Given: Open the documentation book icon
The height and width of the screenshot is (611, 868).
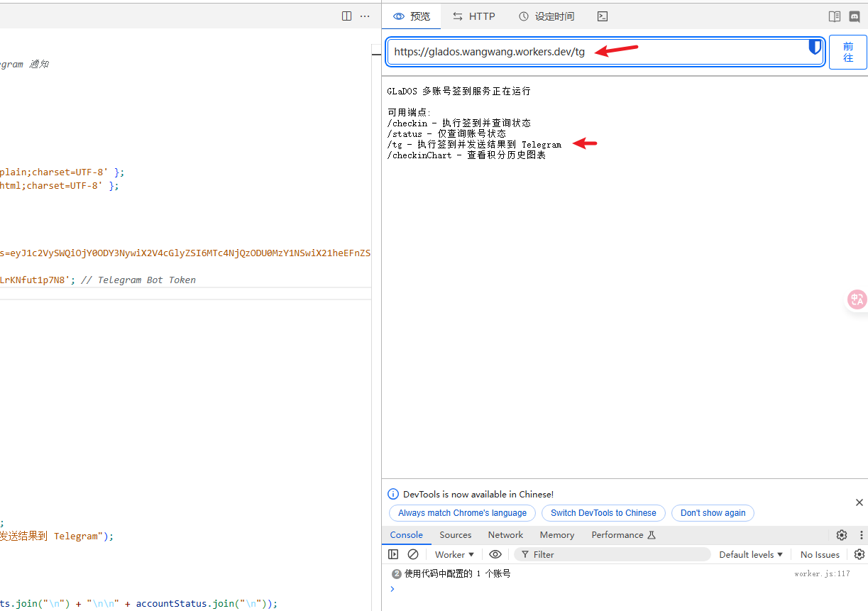Looking at the screenshot, I should (x=835, y=16).
